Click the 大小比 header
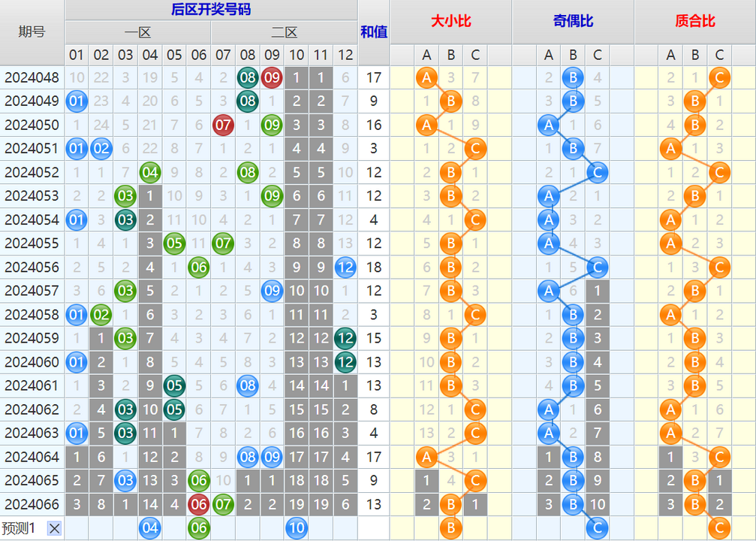 pyautogui.click(x=450, y=21)
